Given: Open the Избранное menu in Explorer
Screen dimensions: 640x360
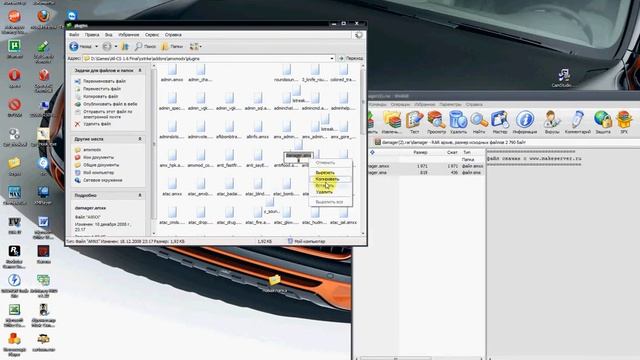Looking at the screenshot, I should [129, 35].
